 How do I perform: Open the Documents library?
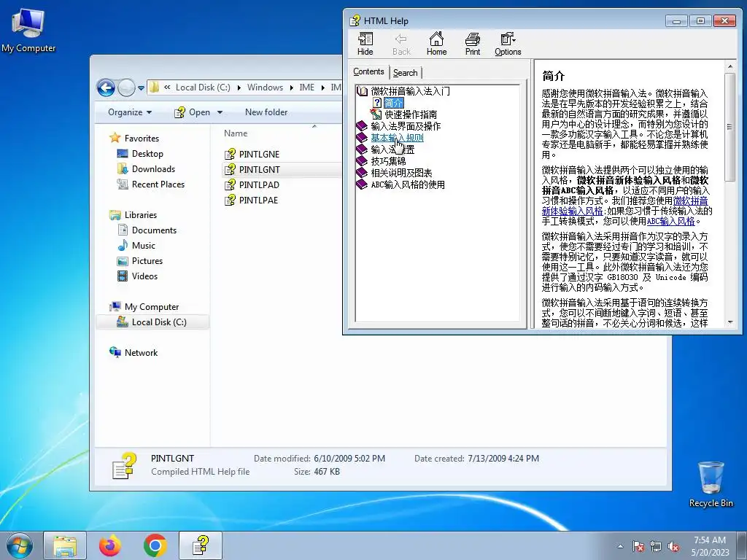154,230
